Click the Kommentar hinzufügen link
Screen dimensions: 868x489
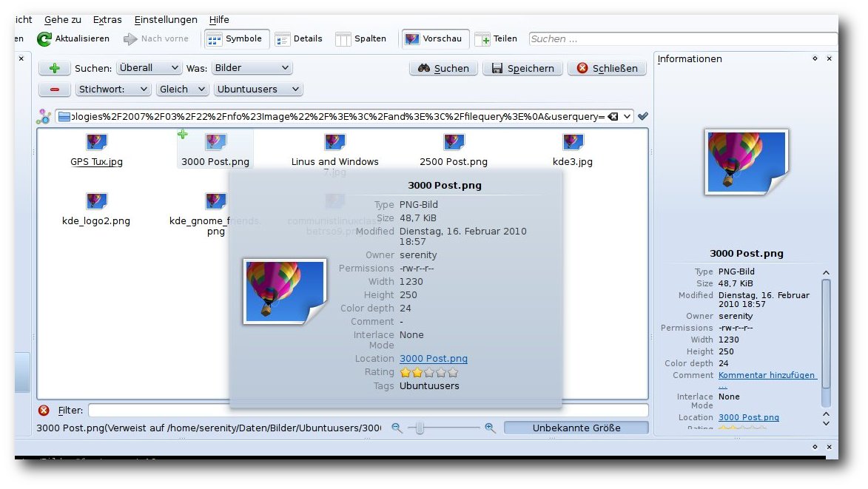coord(767,375)
